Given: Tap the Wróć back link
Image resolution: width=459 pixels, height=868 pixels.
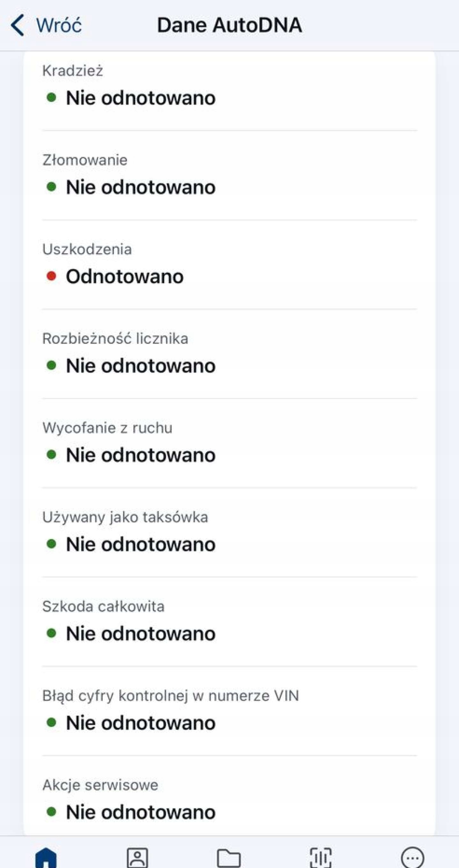Looking at the screenshot, I should click(x=59, y=25).
